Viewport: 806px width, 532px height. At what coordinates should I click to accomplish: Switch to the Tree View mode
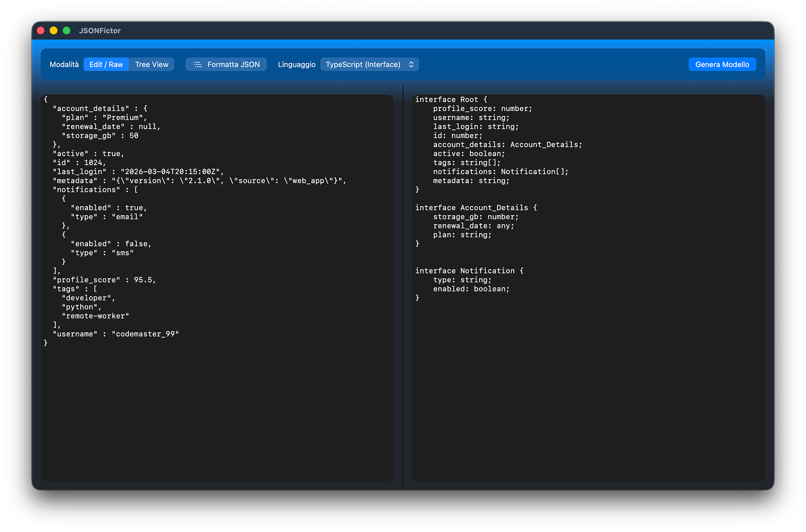coord(152,65)
